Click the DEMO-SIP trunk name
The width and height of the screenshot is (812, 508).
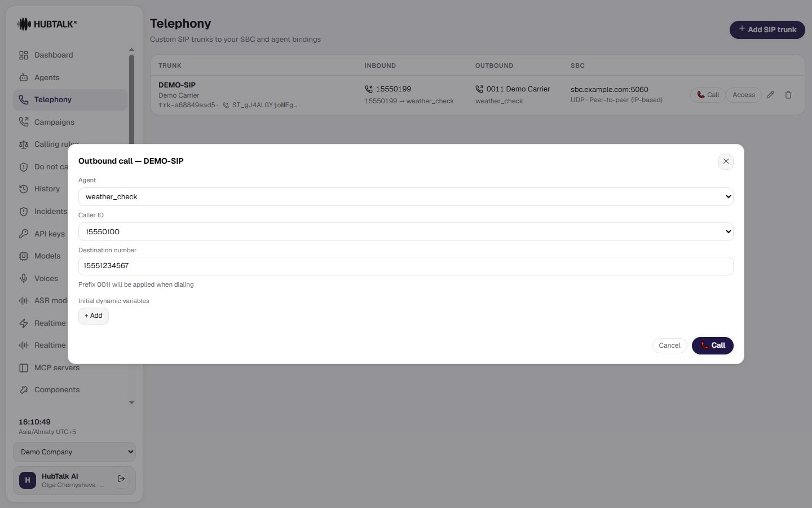click(177, 85)
